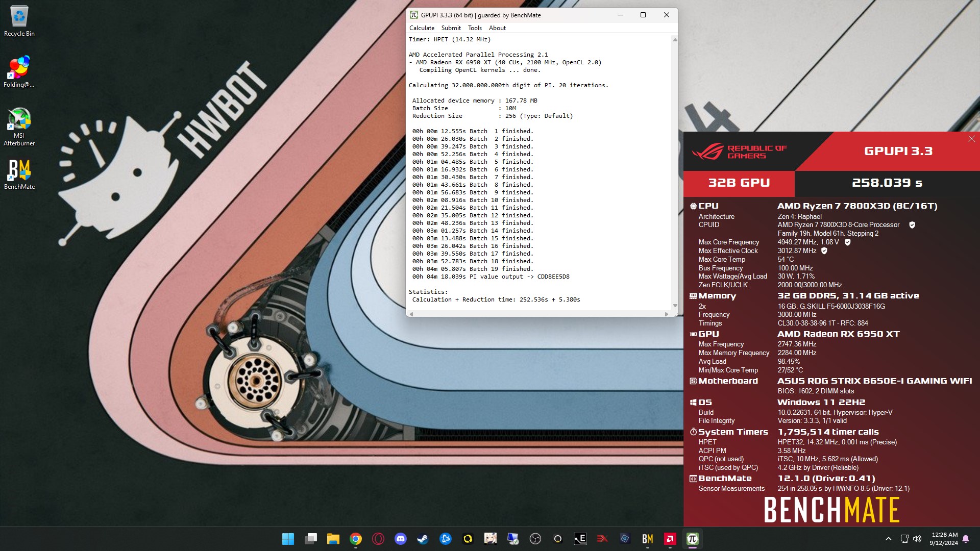Image resolution: width=980 pixels, height=551 pixels.
Task: Open the anime character taskbar icon
Action: pyautogui.click(x=491, y=539)
